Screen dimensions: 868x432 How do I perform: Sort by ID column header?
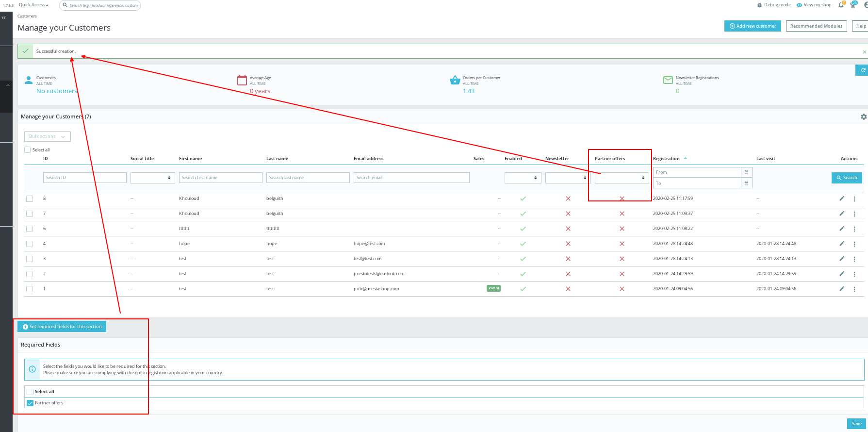click(x=46, y=159)
